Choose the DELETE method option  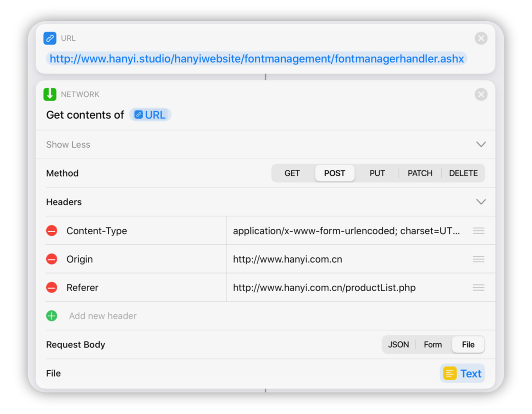tap(463, 173)
